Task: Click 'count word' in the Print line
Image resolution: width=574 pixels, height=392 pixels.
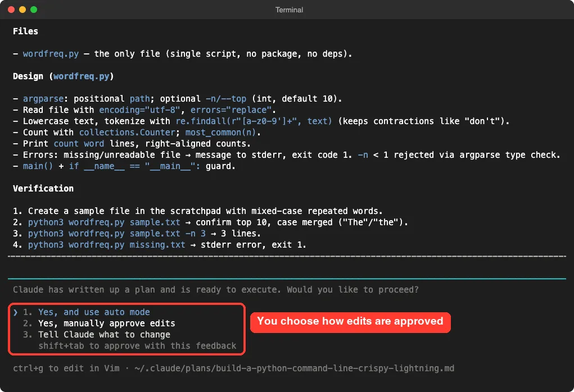Action: [x=79, y=144]
